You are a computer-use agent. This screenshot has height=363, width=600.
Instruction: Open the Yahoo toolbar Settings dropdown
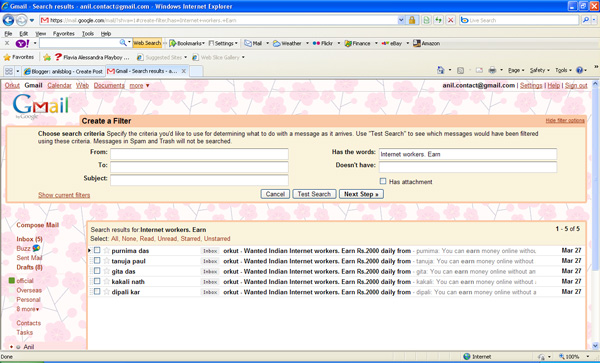click(x=223, y=44)
